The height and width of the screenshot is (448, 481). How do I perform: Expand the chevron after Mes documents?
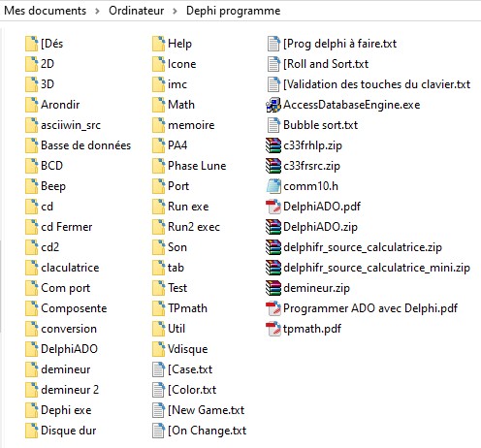tap(97, 11)
